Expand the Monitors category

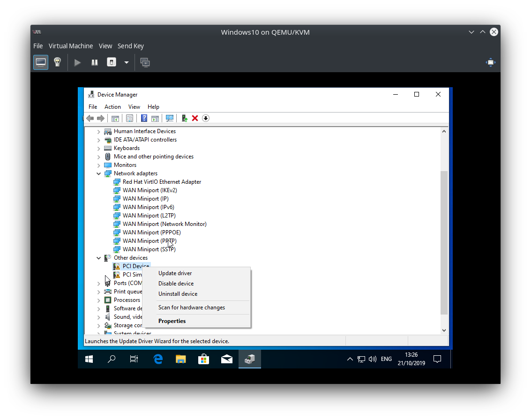pos(98,165)
